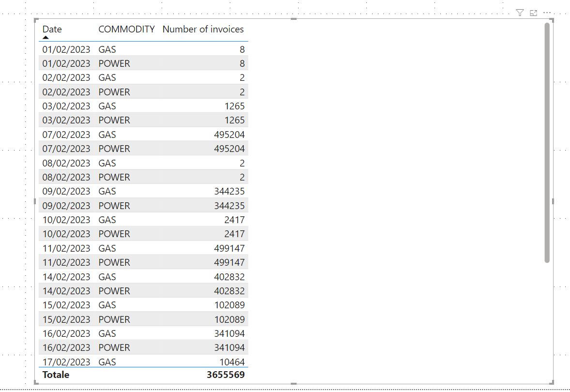Image resolution: width=570 pixels, height=392 pixels.
Task: Click the total value 3655569
Action: 225,375
